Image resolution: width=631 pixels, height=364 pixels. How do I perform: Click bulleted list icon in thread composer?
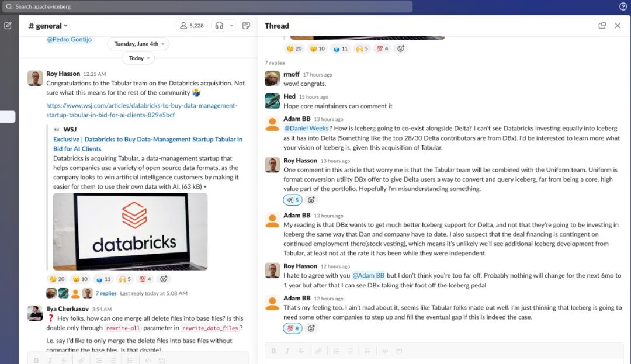pyautogui.click(x=350, y=351)
